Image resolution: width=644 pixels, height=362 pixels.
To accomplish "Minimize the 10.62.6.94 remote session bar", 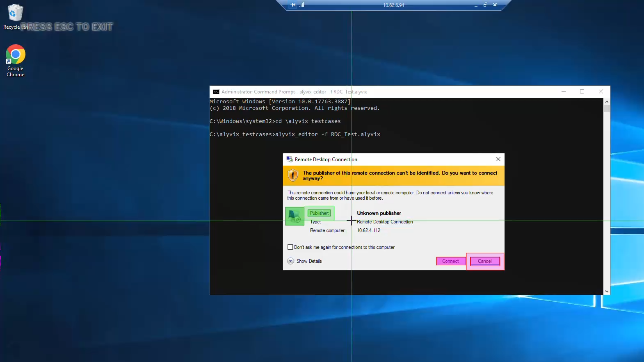I will click(x=476, y=5).
